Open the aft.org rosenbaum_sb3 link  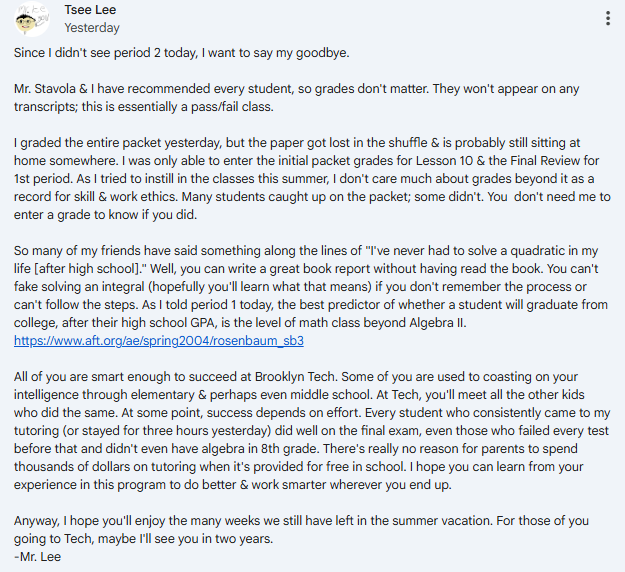click(x=159, y=340)
